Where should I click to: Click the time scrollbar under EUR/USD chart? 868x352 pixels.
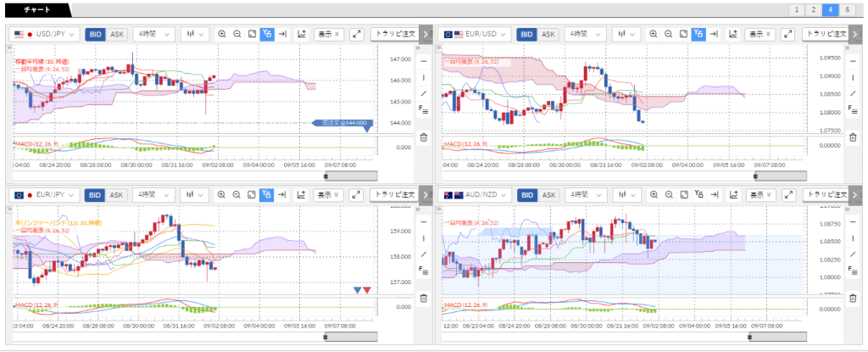[x=780, y=176]
